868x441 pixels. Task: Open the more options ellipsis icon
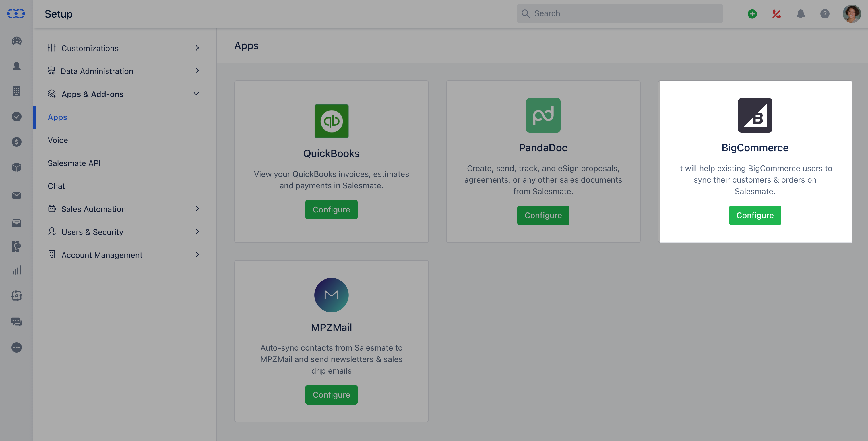click(x=17, y=347)
